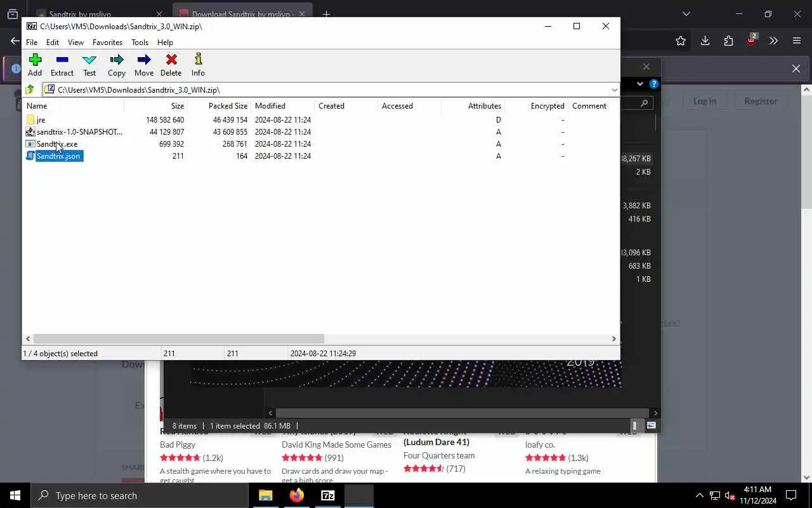Click the 7-Zip scroll right arrow

(x=613, y=339)
